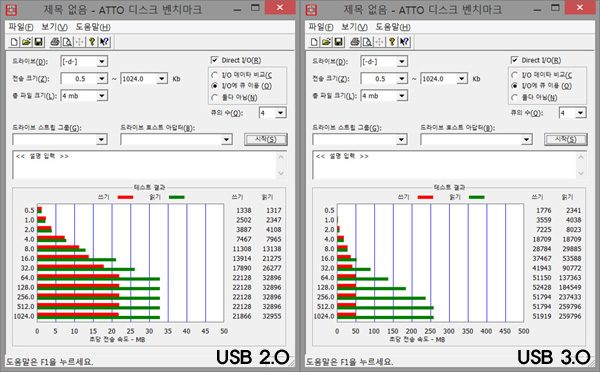600x374 pixels.
Task: Open file icon in left window toolbar
Action: coord(26,42)
